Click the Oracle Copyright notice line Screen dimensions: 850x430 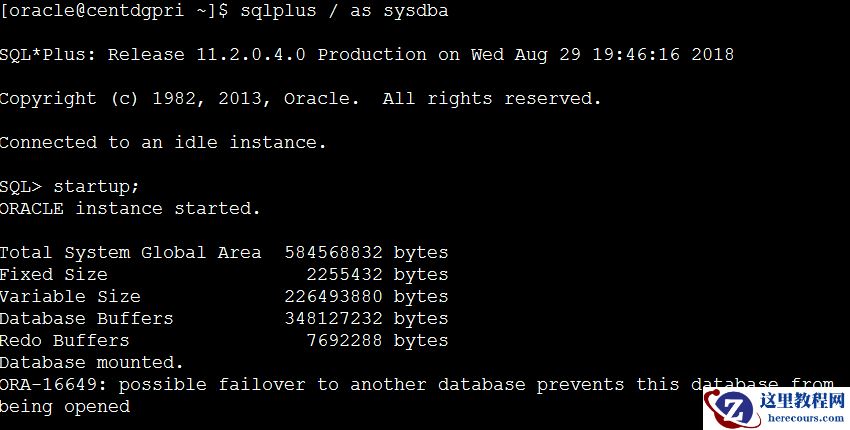[300, 99]
